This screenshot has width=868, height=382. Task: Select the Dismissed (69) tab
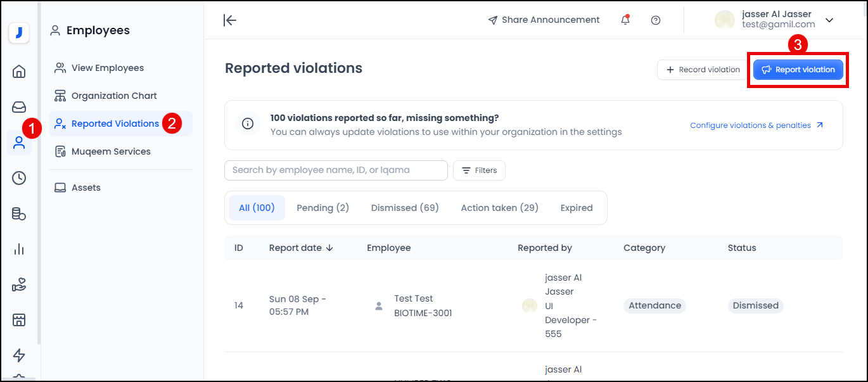coord(405,208)
